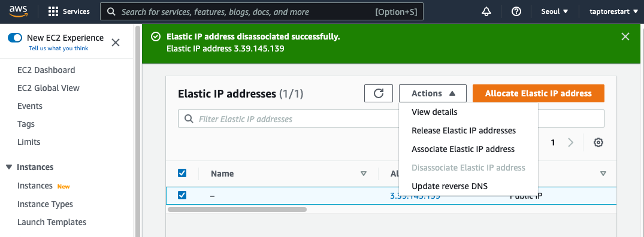644x237 pixels.
Task: Open Instances page in sidebar
Action: pos(35,186)
